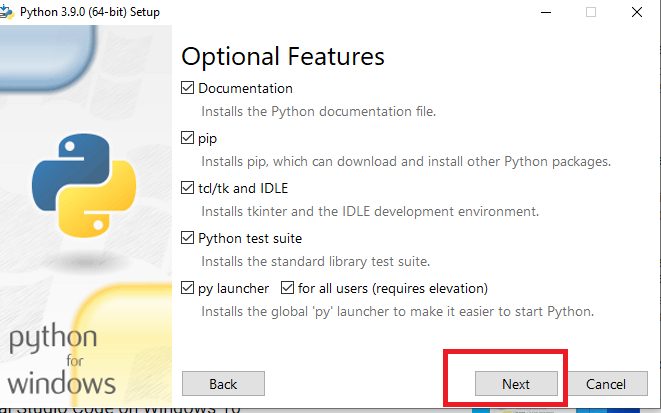Screen dimensions: 661x413
Task: Click the description text under pip
Action: coord(405,161)
